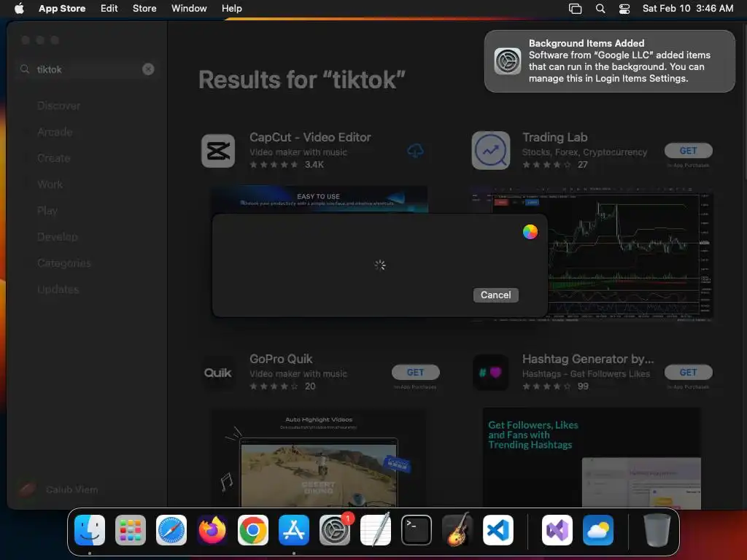The width and height of the screenshot is (747, 560).
Task: Open Visual Studio purple icon in Dock
Action: pos(557,530)
